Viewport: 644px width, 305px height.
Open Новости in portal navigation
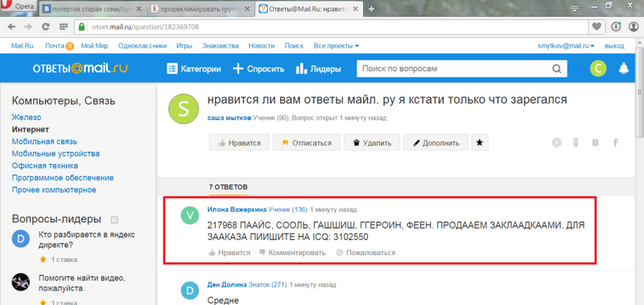point(262,46)
